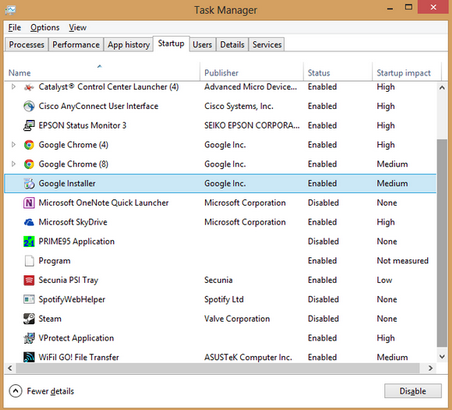Select the SpotifyWebHelper icon
The width and height of the screenshot is (452, 410).
(x=29, y=300)
